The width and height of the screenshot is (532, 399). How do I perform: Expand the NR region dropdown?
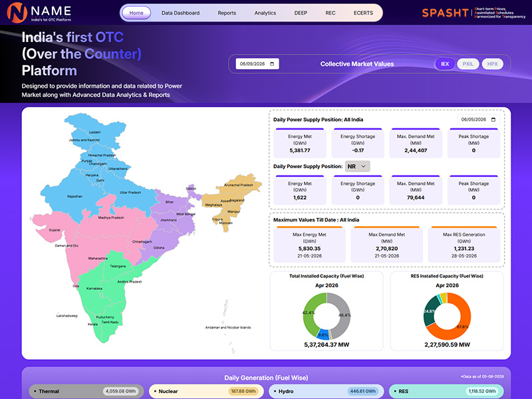pos(357,166)
